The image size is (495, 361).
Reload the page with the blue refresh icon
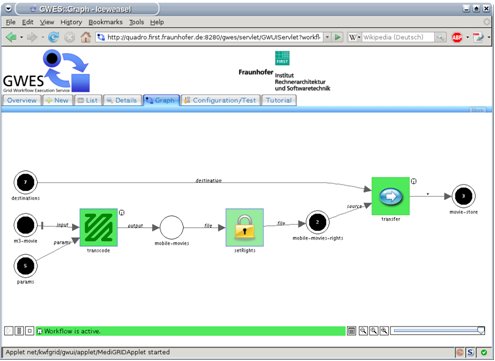coord(53,37)
